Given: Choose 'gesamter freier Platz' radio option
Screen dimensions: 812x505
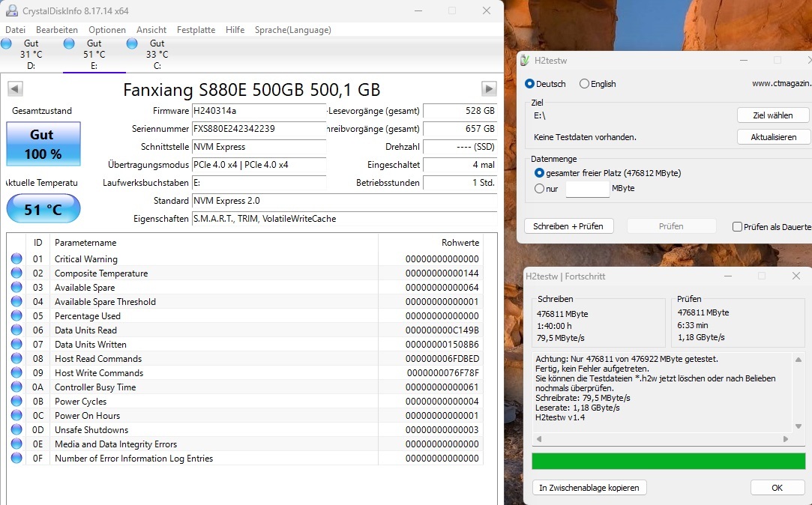Looking at the screenshot, I should click(540, 173).
